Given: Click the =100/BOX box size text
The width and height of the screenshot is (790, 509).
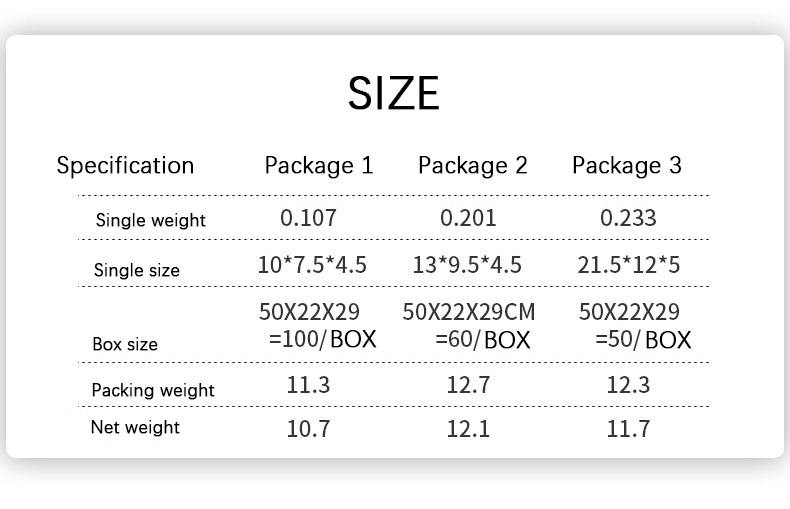Looking at the screenshot, I should 322,339.
